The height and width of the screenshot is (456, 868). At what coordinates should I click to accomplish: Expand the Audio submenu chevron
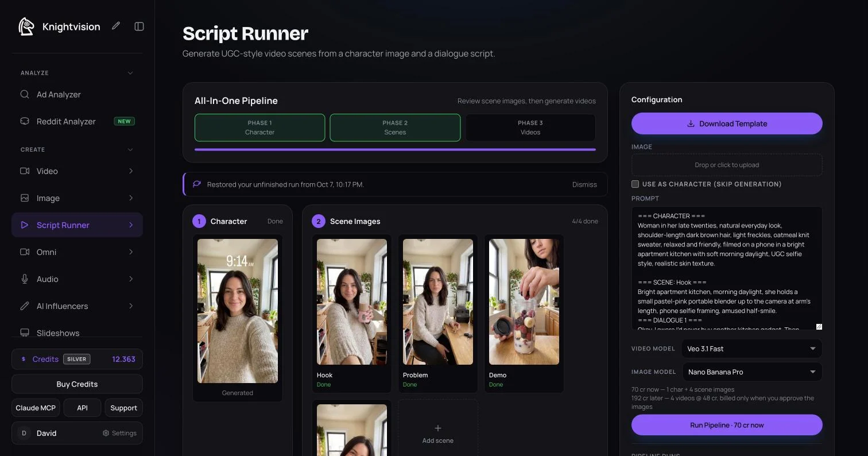click(131, 279)
